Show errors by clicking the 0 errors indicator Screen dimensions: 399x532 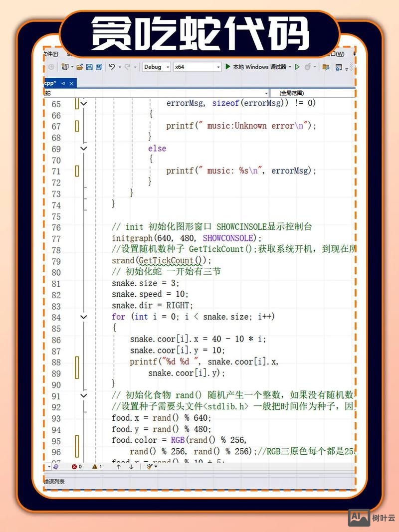(x=75, y=467)
